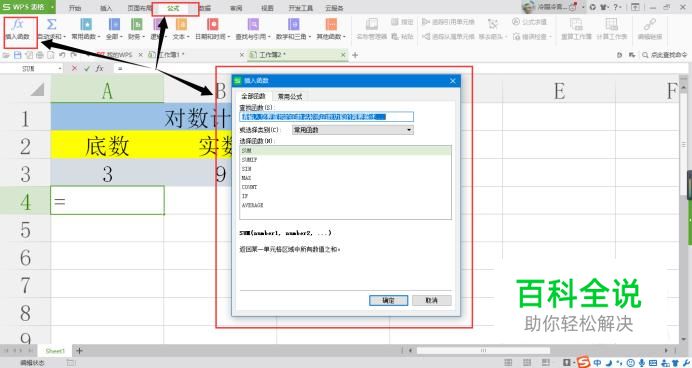Switch to the 开发工具 ribbon tab

[x=300, y=8]
